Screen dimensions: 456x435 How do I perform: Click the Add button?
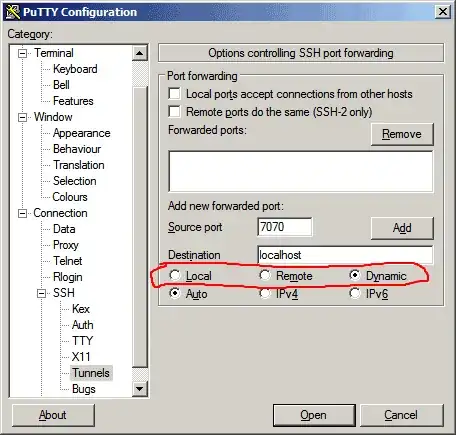click(402, 228)
